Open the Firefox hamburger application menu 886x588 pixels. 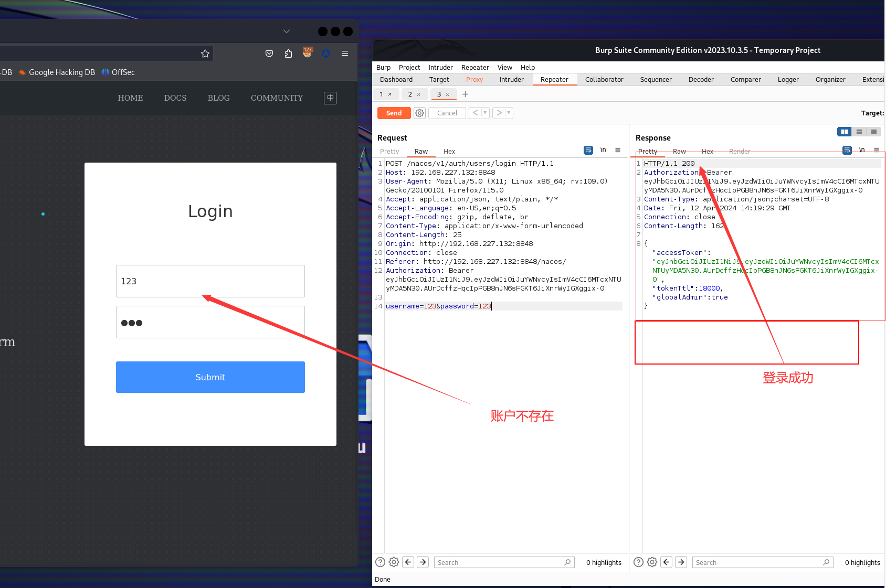coord(345,54)
